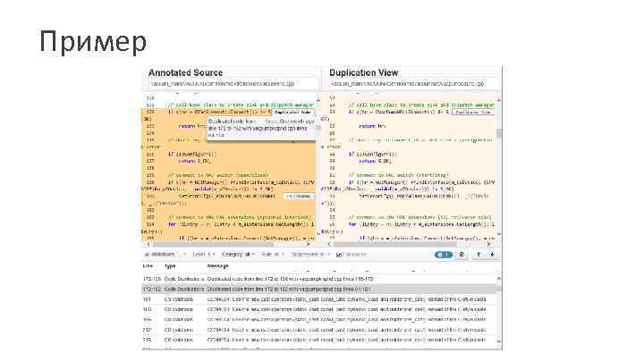Go to next violation with down arrow button

tap(492, 255)
